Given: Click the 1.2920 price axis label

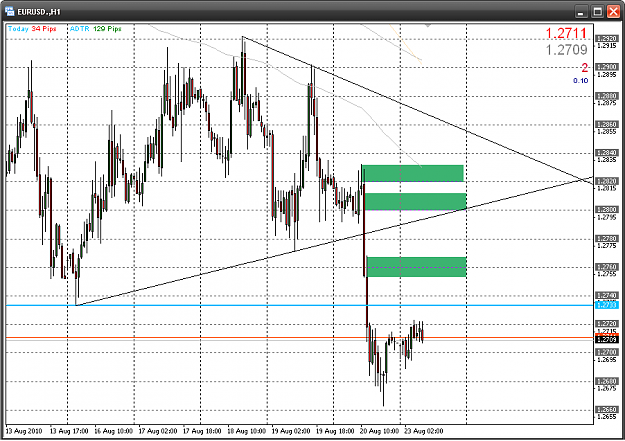Looking at the screenshot, I should click(607, 39).
